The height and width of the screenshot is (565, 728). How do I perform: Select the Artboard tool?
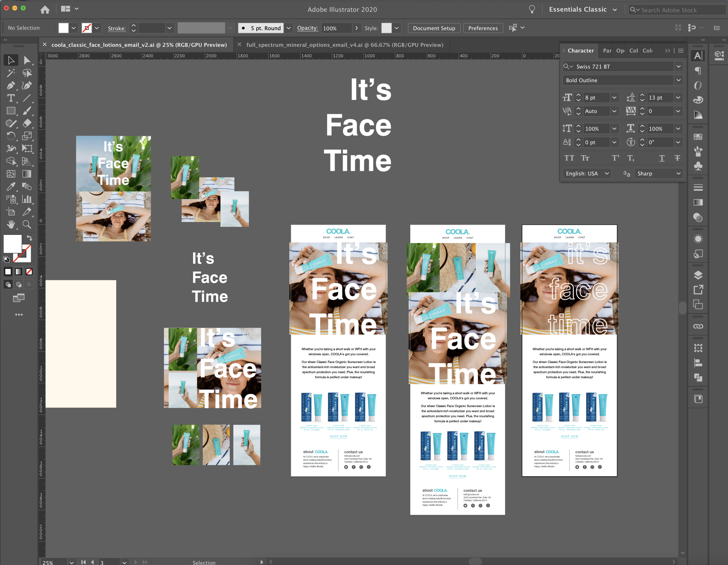[x=11, y=212]
